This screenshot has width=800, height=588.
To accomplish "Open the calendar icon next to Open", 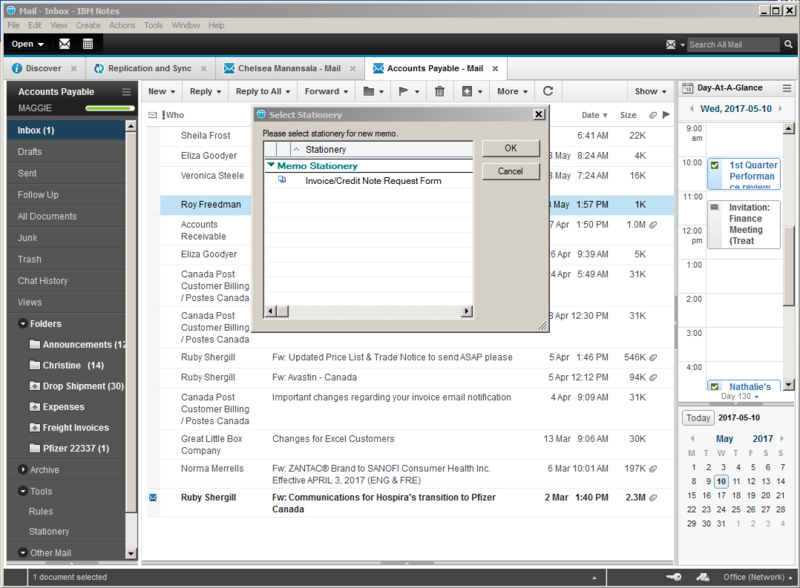I will [x=88, y=44].
